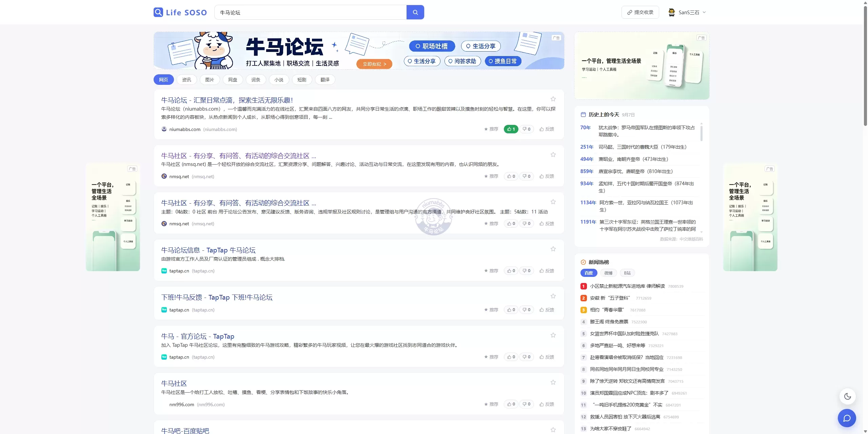Viewport: 868px width, 434px height.
Task: Downvote the 牛马论坛信息 - TapTap result
Action: tap(527, 271)
